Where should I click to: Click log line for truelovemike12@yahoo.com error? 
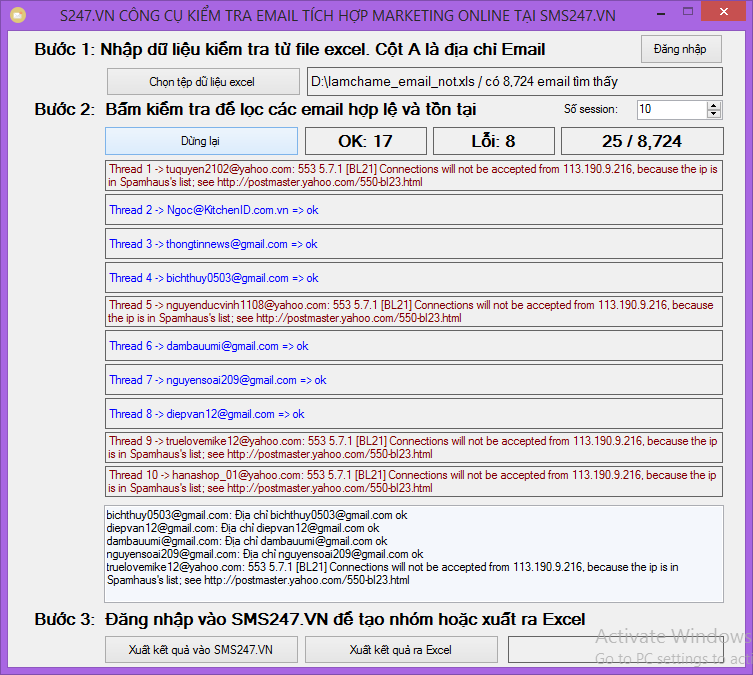[x=392, y=573]
